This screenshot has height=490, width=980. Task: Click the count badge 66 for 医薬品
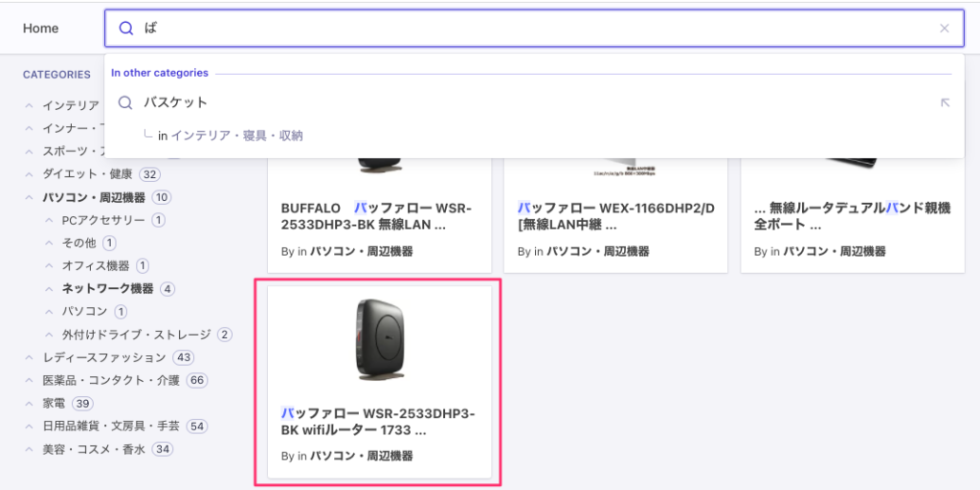197,380
